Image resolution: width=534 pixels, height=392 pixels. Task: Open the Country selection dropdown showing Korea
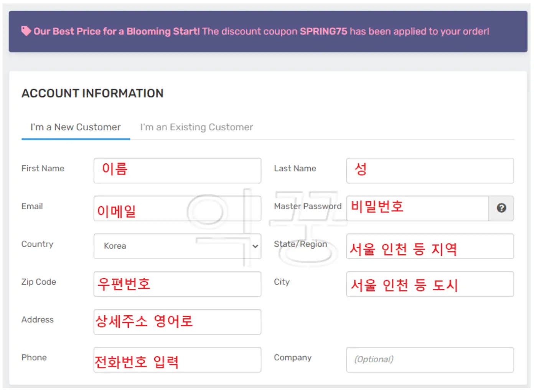177,247
